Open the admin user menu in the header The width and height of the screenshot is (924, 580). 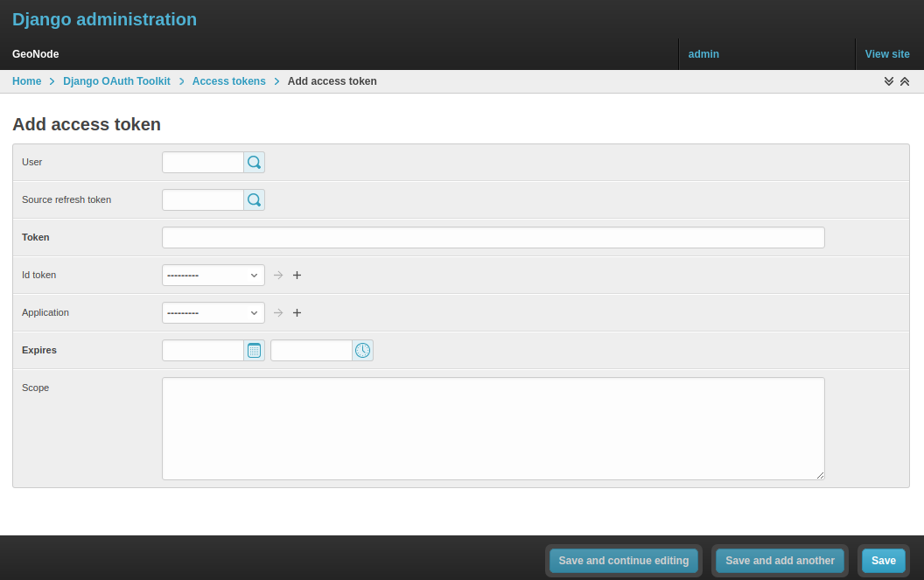[703, 54]
